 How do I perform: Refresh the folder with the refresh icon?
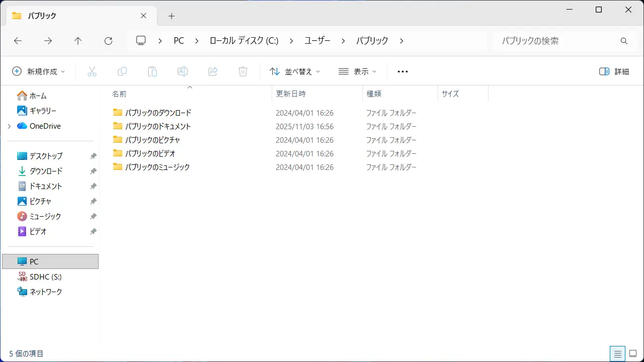108,41
